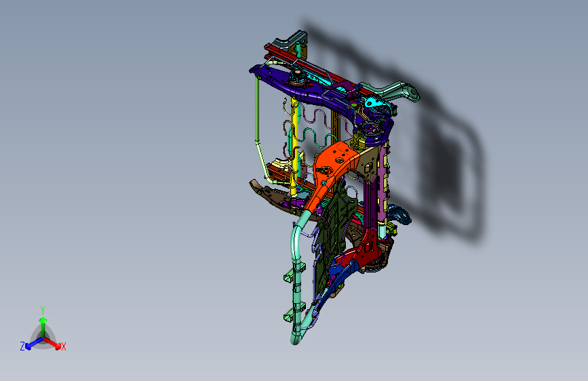
Task: Select the yellow vertical rod in the frame
Action: (x=294, y=150)
